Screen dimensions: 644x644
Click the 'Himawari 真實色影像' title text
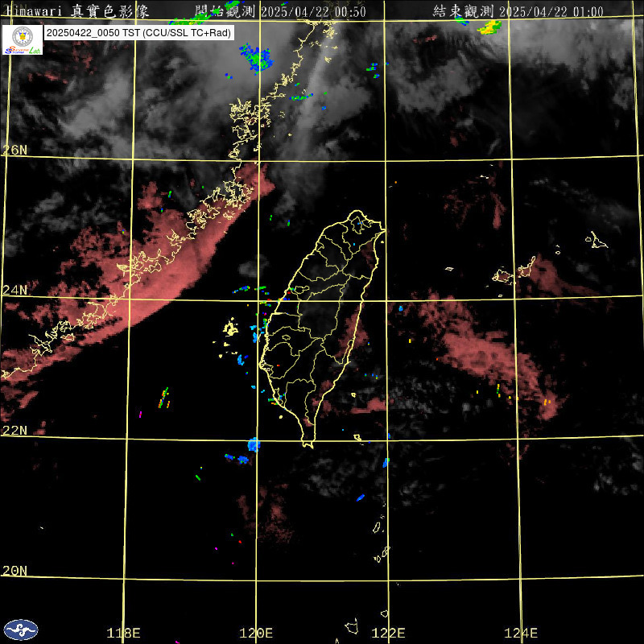click(77, 11)
